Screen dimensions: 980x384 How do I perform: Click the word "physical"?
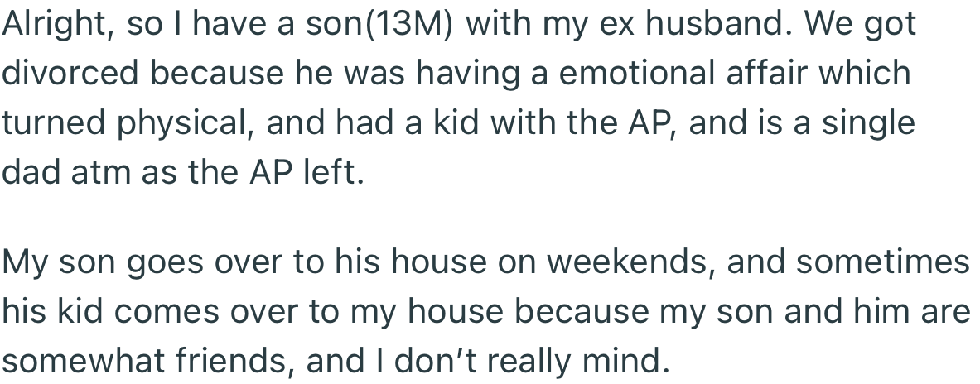point(192,123)
